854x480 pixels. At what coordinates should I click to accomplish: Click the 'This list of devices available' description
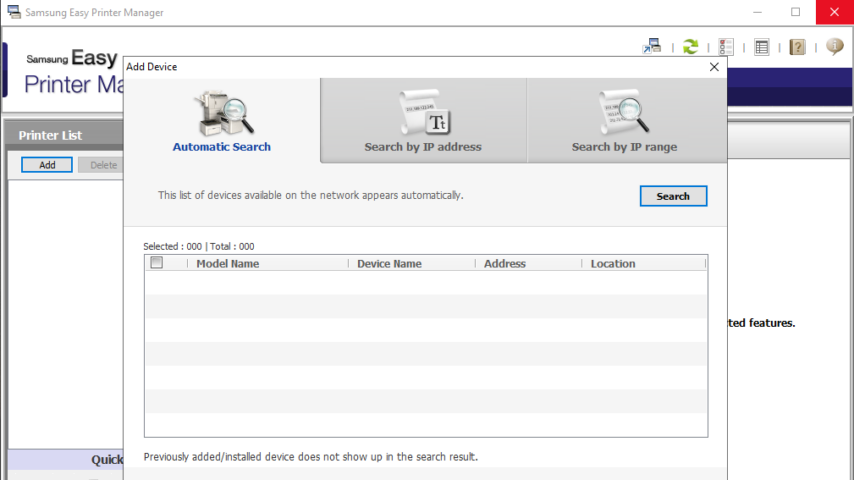pyautogui.click(x=310, y=195)
